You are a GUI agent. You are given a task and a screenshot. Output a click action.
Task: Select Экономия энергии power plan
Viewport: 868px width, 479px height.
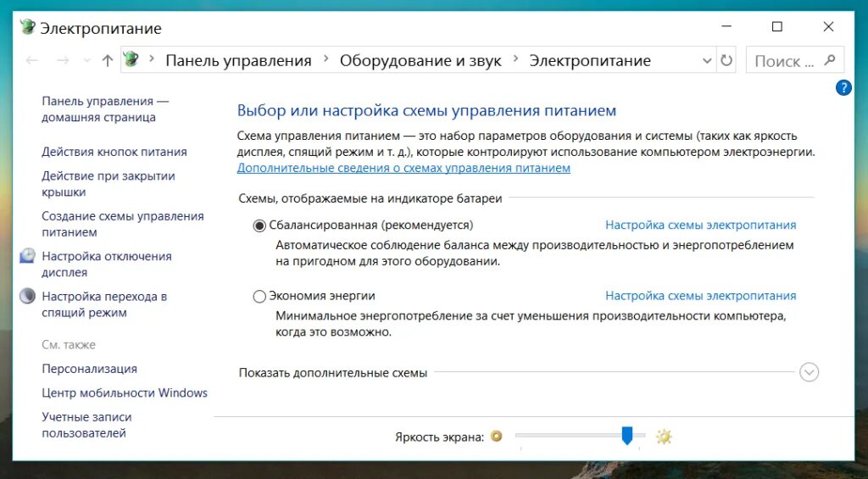(259, 296)
